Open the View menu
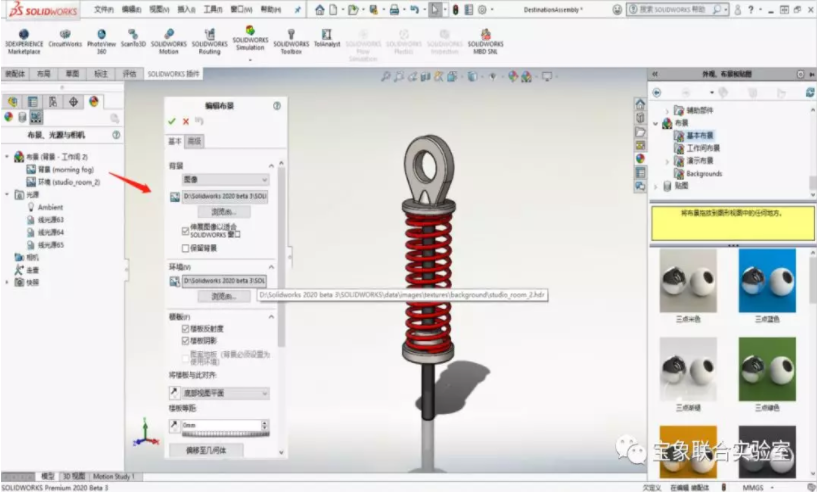The width and height of the screenshot is (817, 499). (x=159, y=9)
